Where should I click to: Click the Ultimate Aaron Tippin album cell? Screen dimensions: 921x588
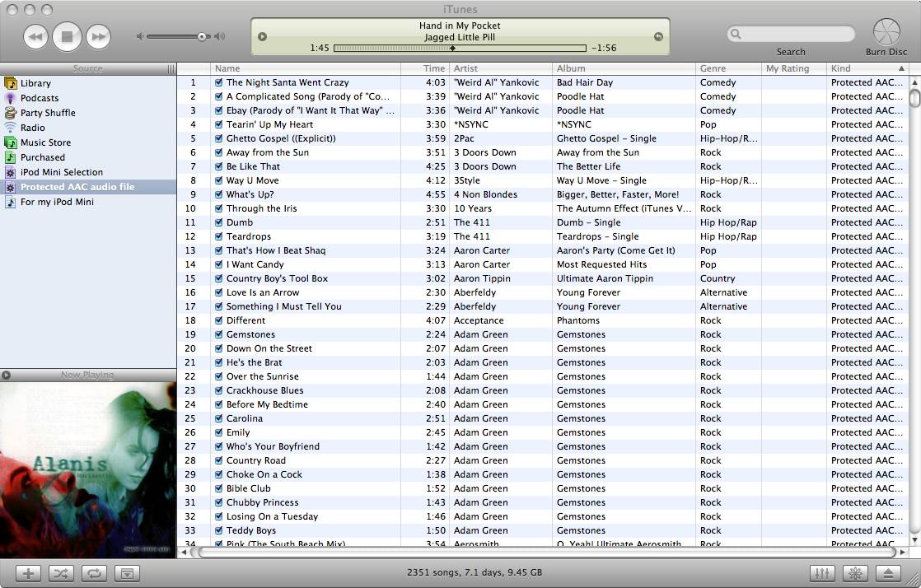click(605, 278)
